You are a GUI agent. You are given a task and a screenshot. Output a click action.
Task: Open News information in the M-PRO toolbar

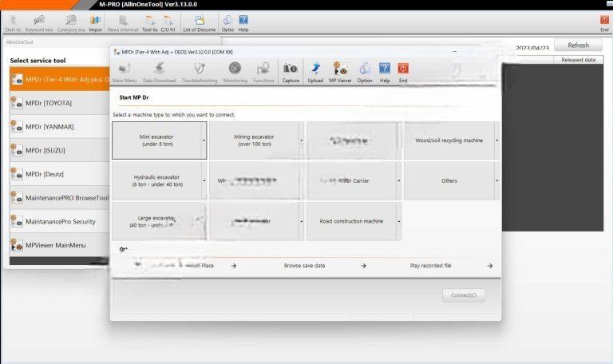tap(123, 24)
